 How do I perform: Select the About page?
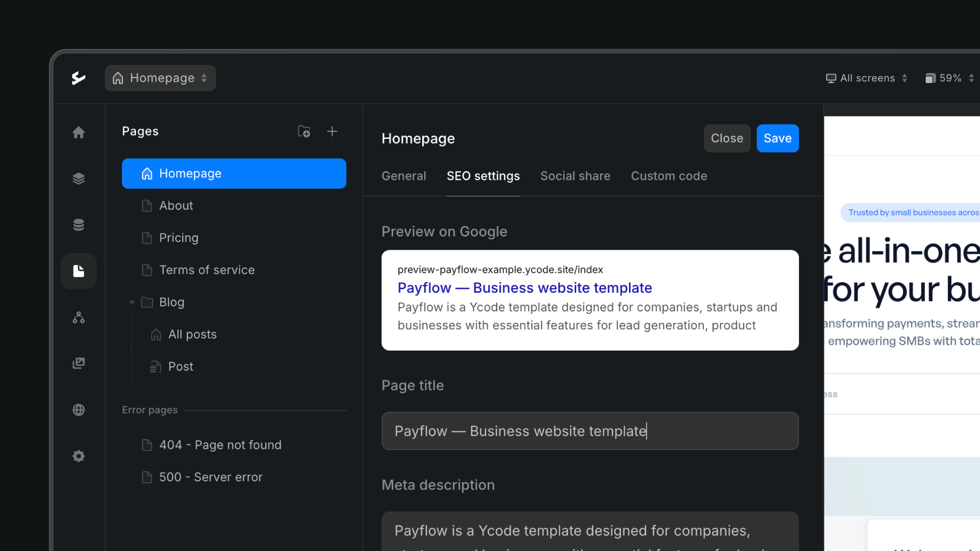(x=234, y=206)
